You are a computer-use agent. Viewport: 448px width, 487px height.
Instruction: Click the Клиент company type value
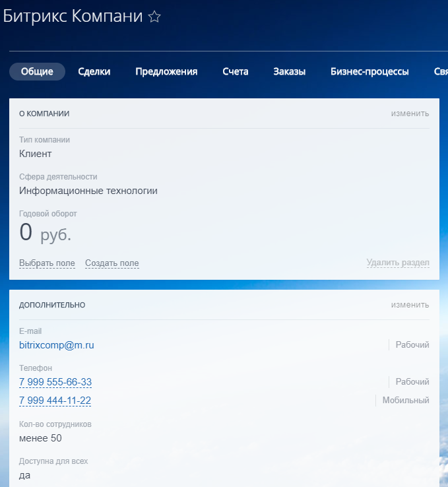(36, 154)
